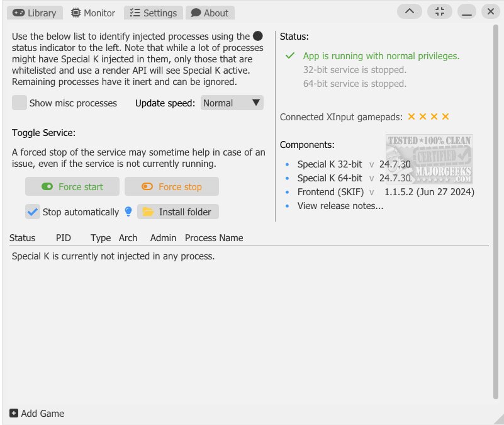Image resolution: width=504 pixels, height=425 pixels.
Task: Click the first XInput gamepad X indicator
Action: coord(412,116)
